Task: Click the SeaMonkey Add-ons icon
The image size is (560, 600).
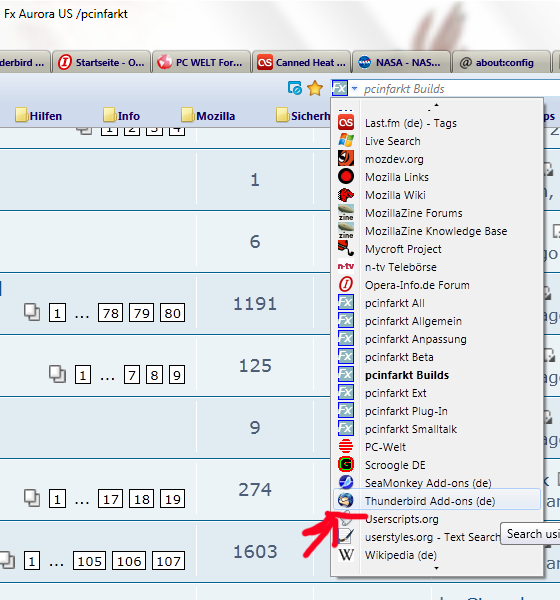Action: pos(346,483)
